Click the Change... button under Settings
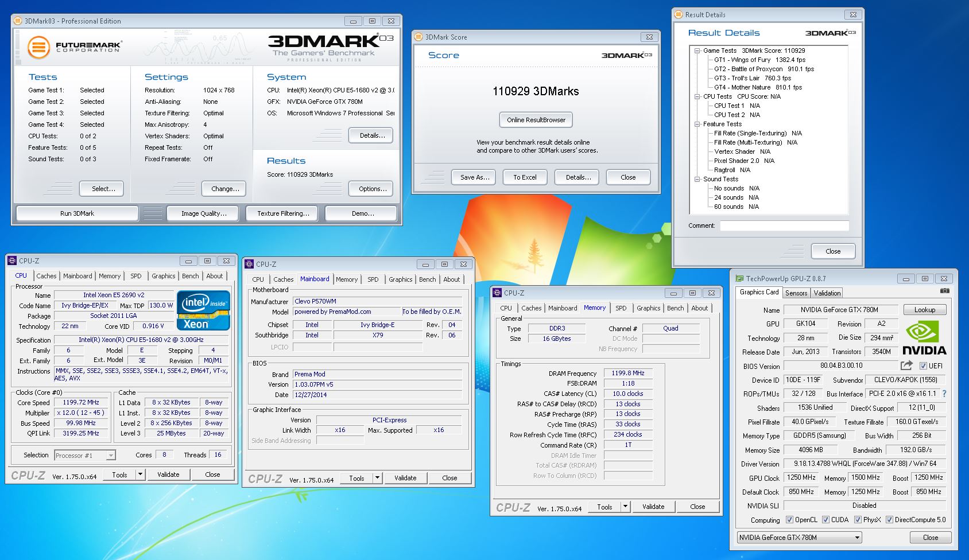This screenshot has width=969, height=560. pyautogui.click(x=225, y=189)
